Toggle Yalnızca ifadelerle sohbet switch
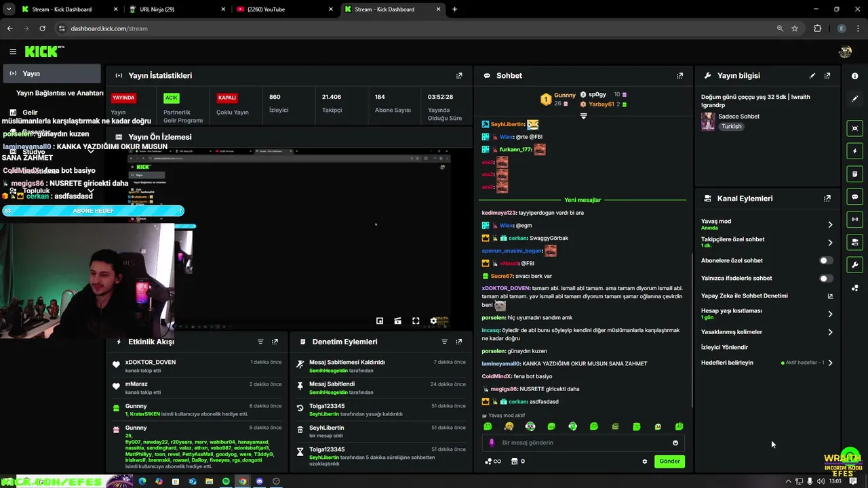The height and width of the screenshot is (488, 868). 825,278
